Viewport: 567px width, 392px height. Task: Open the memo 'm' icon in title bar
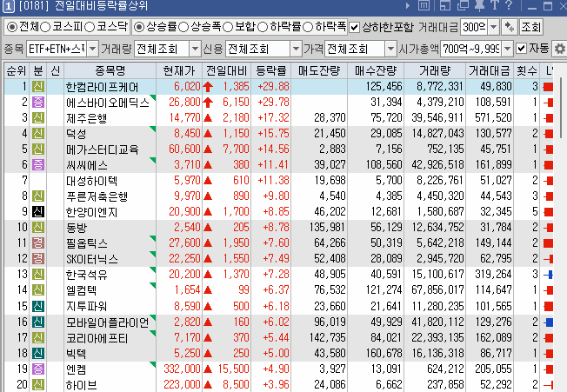pos(424,5)
